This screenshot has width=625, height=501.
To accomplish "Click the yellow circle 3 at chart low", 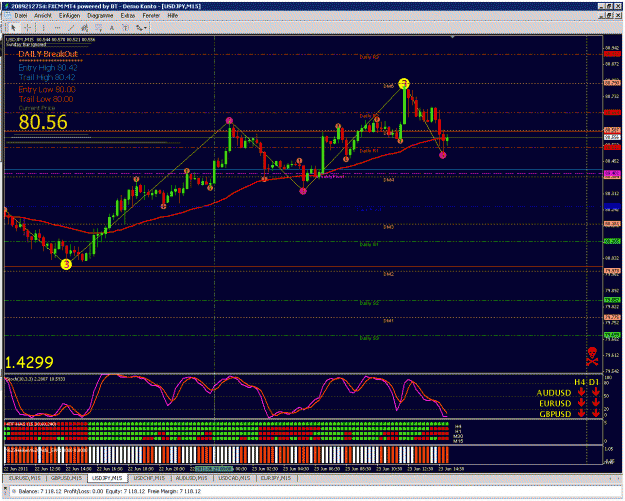I will point(66,264).
